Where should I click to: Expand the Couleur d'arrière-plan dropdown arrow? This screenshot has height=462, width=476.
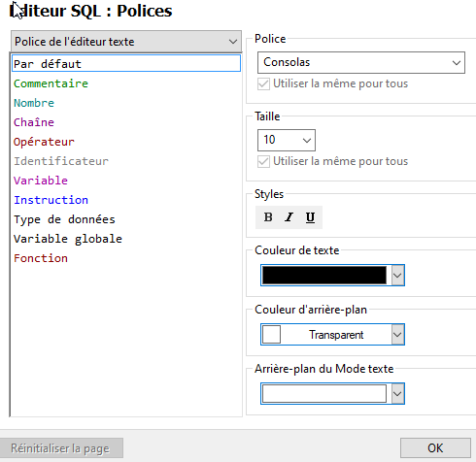coord(397,334)
